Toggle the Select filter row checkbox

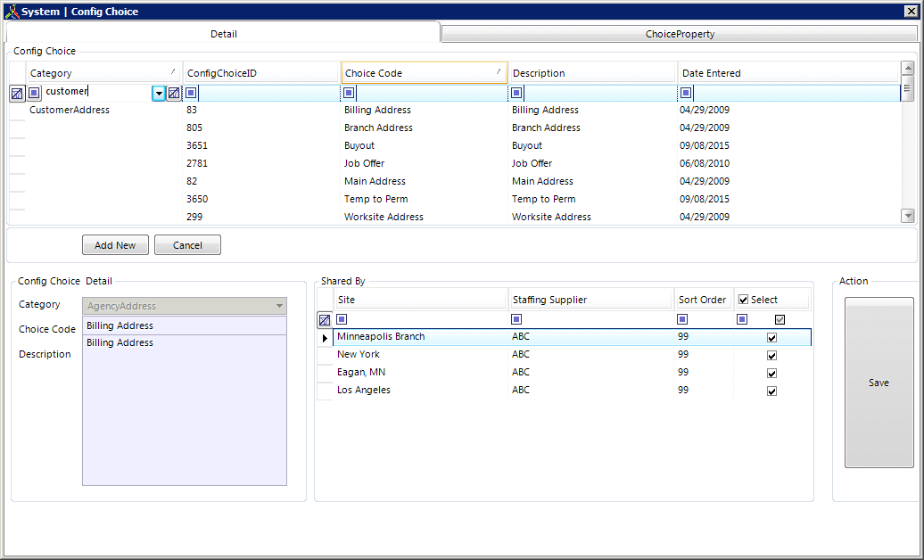pyautogui.click(x=780, y=319)
